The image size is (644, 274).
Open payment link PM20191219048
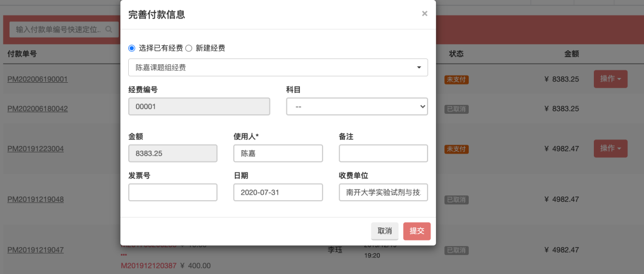35,199
